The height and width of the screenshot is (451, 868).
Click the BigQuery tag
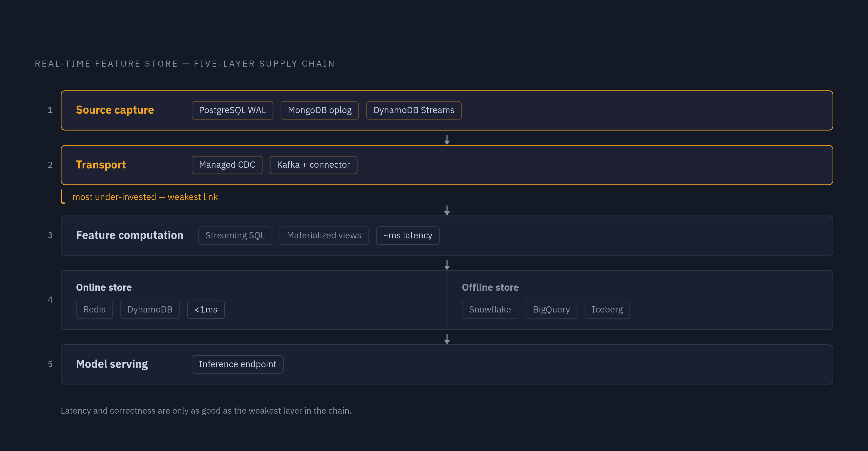(x=551, y=310)
